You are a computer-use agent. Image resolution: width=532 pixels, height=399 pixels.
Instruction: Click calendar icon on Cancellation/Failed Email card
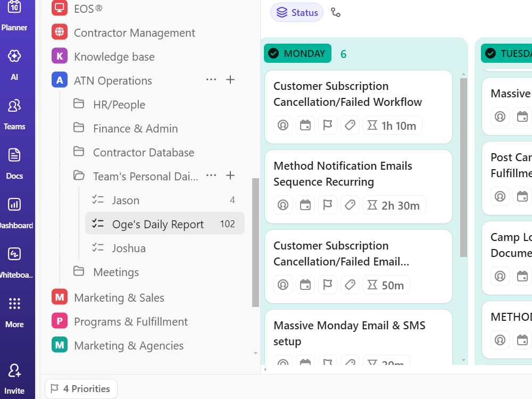click(x=305, y=285)
